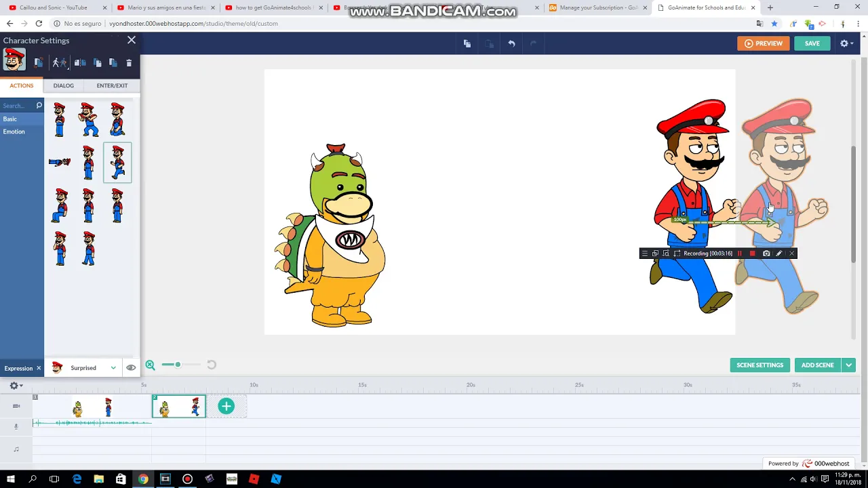Click the Chrome icon in the taskbar

(x=143, y=479)
